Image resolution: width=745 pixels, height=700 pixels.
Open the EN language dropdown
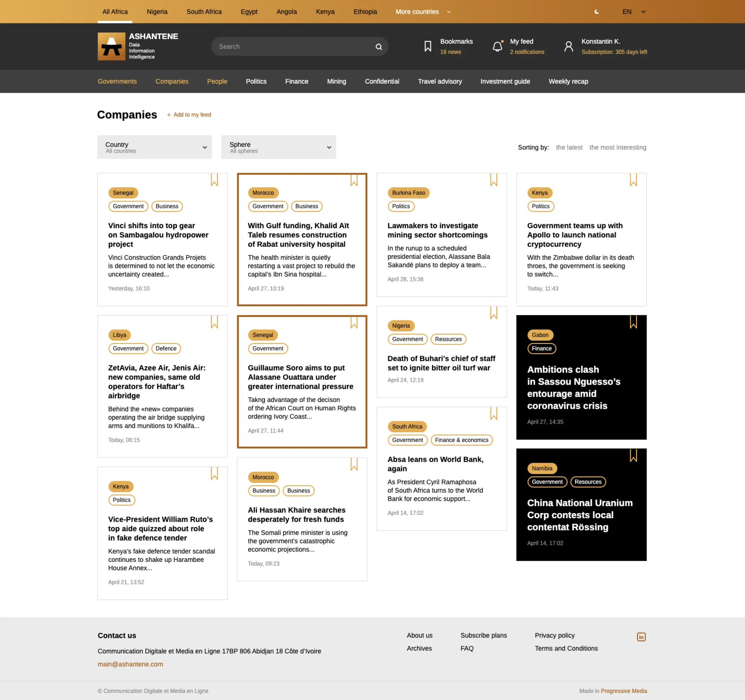click(634, 12)
